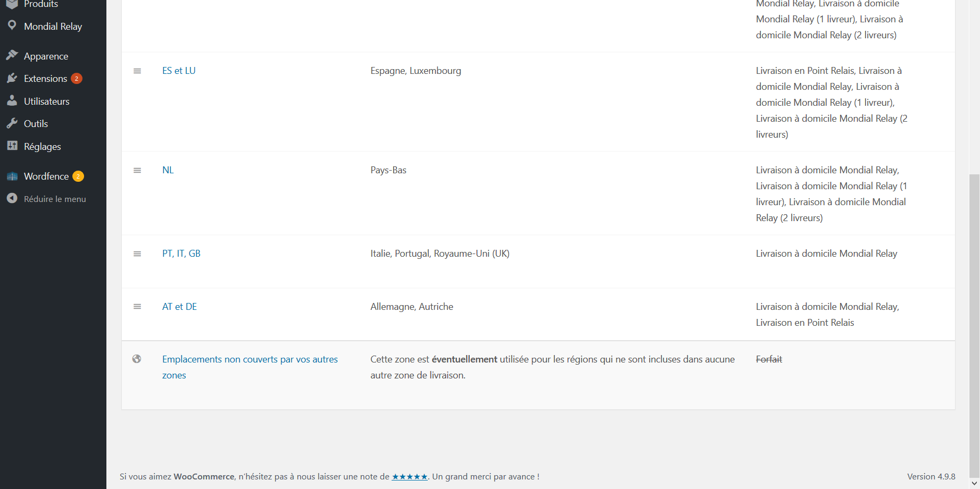The image size is (980, 489).
Task: Click the Outils wrench icon
Action: pyautogui.click(x=12, y=123)
